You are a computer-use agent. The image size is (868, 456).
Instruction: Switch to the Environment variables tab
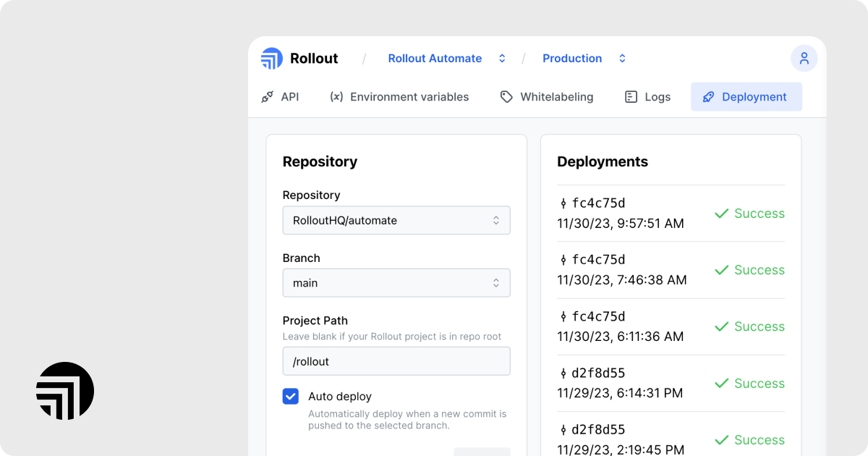click(x=399, y=97)
